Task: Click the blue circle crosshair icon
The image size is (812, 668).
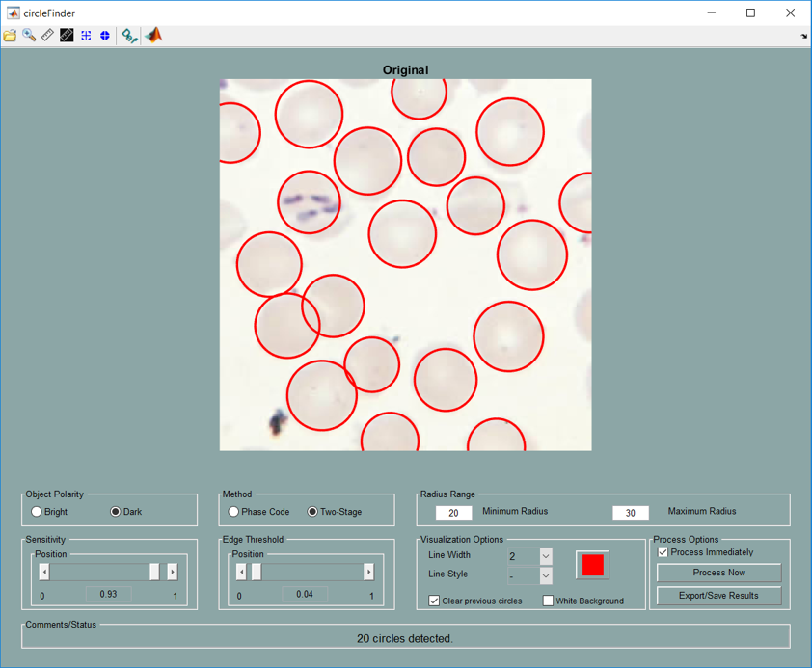Action: coord(105,36)
